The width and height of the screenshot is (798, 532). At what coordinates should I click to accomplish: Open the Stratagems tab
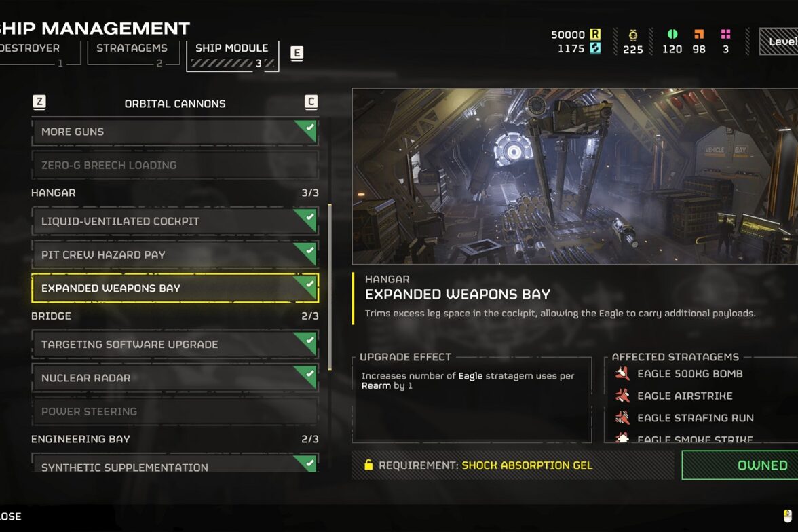pyautogui.click(x=132, y=48)
